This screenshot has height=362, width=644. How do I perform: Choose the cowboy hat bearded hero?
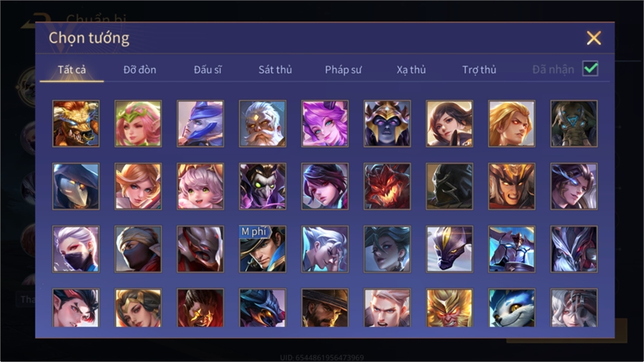tap(325, 308)
